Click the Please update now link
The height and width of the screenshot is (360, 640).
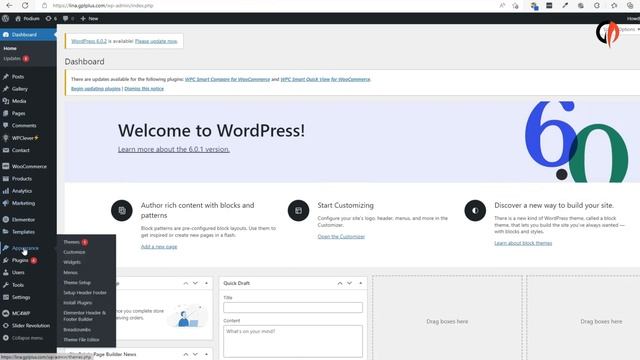156,41
